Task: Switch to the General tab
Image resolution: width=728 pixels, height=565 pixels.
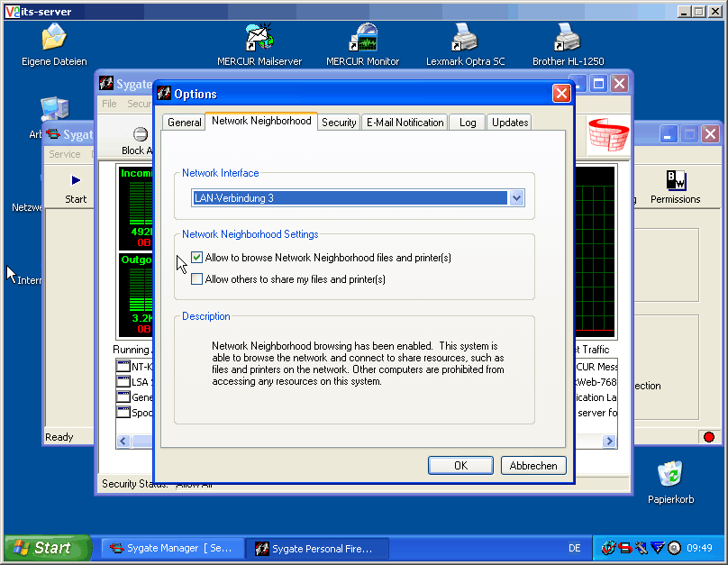Action: click(185, 123)
